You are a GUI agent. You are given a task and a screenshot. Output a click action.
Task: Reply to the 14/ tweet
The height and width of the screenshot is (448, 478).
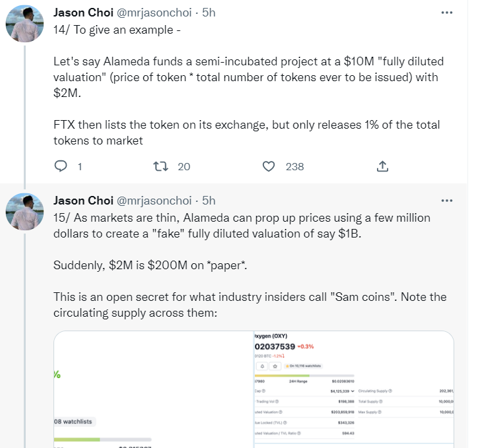pos(61,167)
